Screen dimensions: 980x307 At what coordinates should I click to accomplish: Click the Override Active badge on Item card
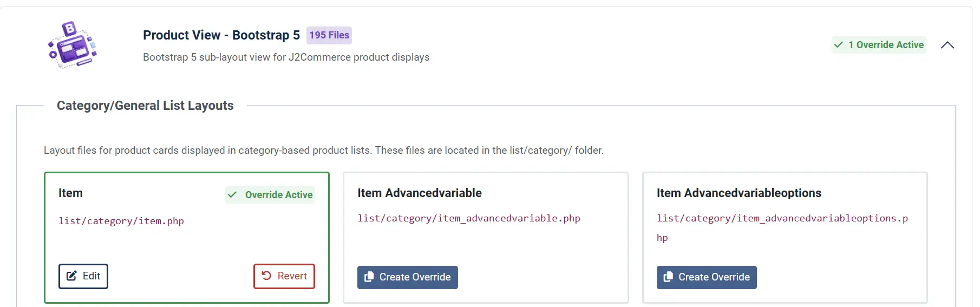click(x=270, y=195)
